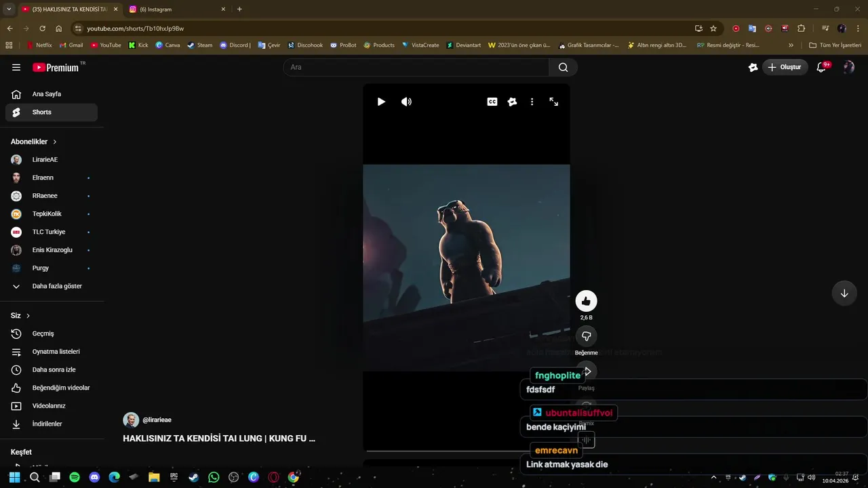Screen dimensions: 868x488
Task: Open the media controls toolbar button
Action: (x=825, y=28)
